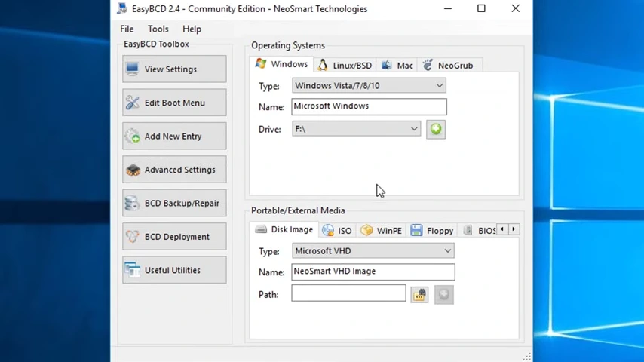The width and height of the screenshot is (644, 362).
Task: Click the empty Path input field
Action: (x=348, y=293)
